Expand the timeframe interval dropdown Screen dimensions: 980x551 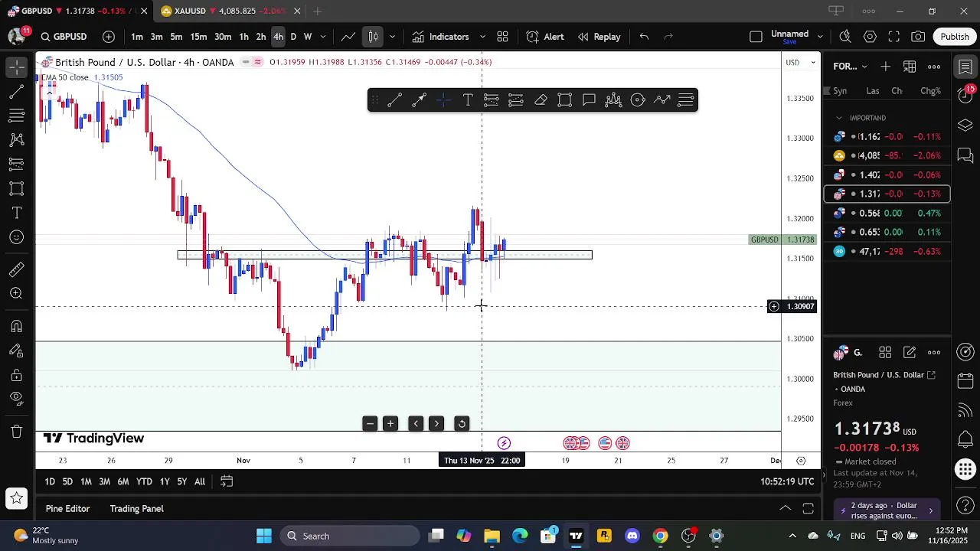(x=323, y=37)
